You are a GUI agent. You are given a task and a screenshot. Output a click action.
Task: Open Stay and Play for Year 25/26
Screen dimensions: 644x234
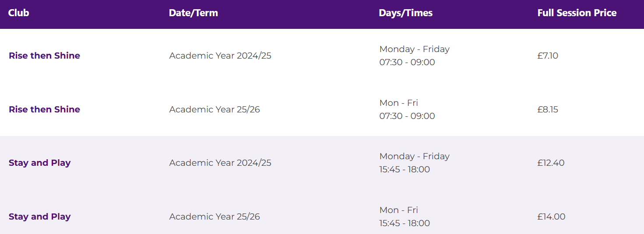pos(39,217)
